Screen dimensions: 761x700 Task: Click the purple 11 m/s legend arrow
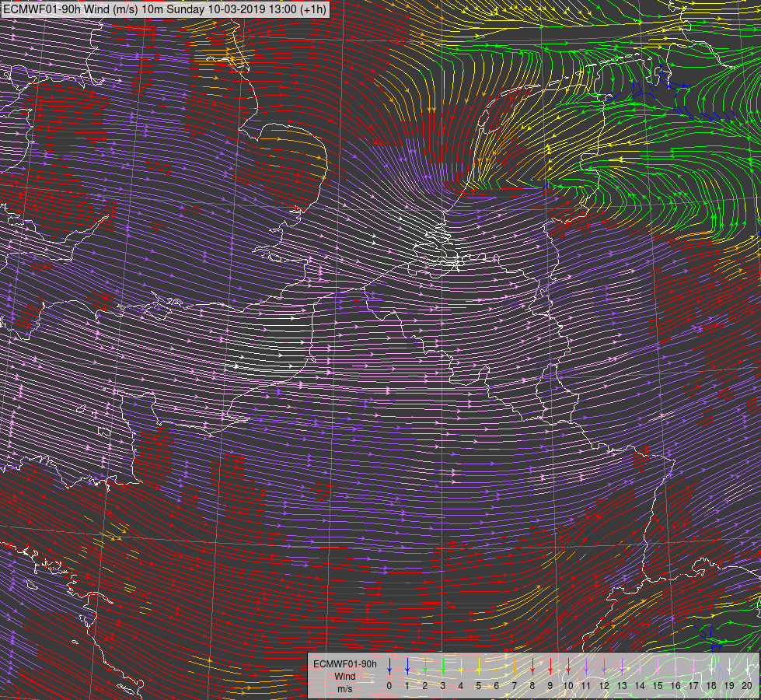pos(586,667)
